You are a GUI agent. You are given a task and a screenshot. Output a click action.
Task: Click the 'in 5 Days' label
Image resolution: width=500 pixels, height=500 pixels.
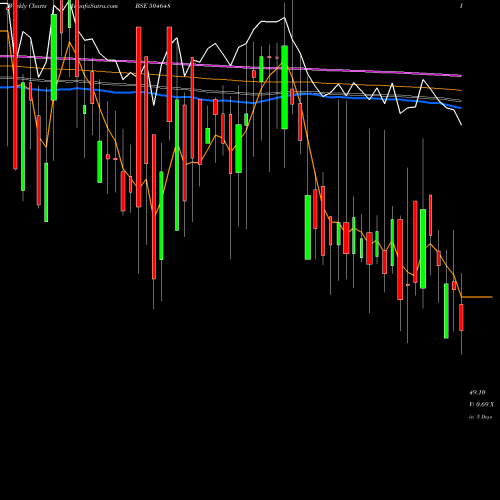click(480, 417)
